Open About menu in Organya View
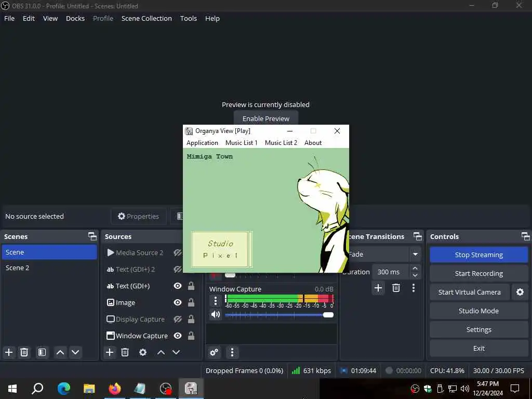Image resolution: width=532 pixels, height=399 pixels. click(x=313, y=143)
